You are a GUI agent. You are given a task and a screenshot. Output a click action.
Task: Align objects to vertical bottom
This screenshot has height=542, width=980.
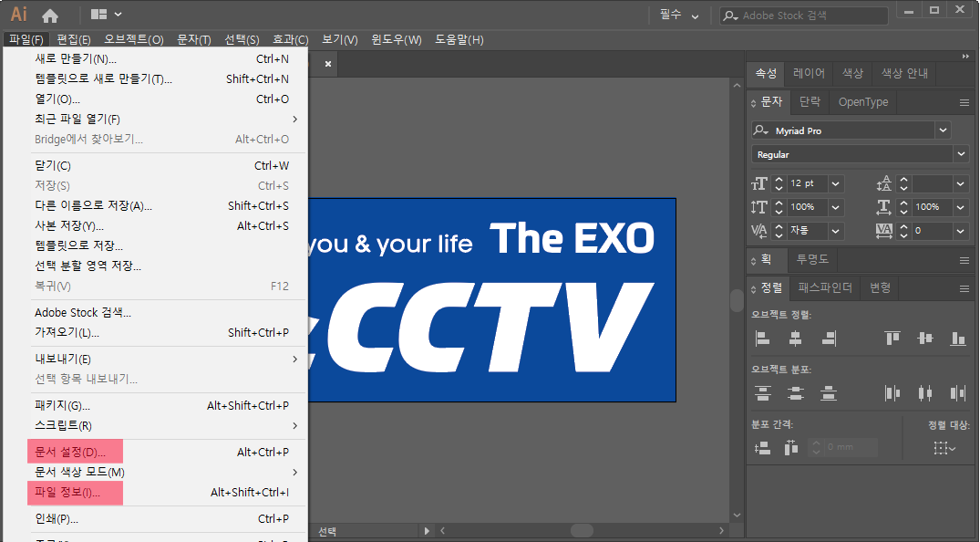point(957,339)
